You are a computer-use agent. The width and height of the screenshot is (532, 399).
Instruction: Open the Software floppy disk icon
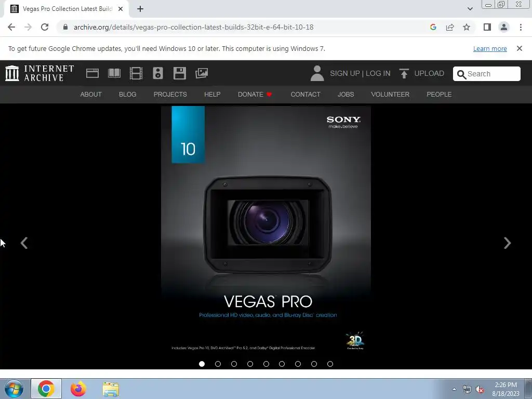coord(179,73)
